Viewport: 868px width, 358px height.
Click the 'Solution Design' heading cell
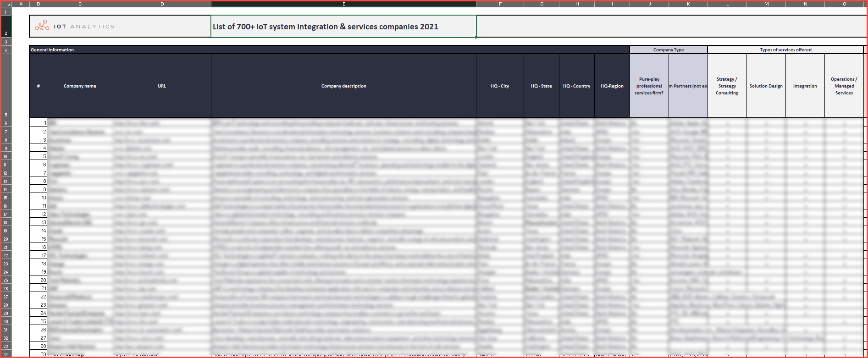(766, 86)
